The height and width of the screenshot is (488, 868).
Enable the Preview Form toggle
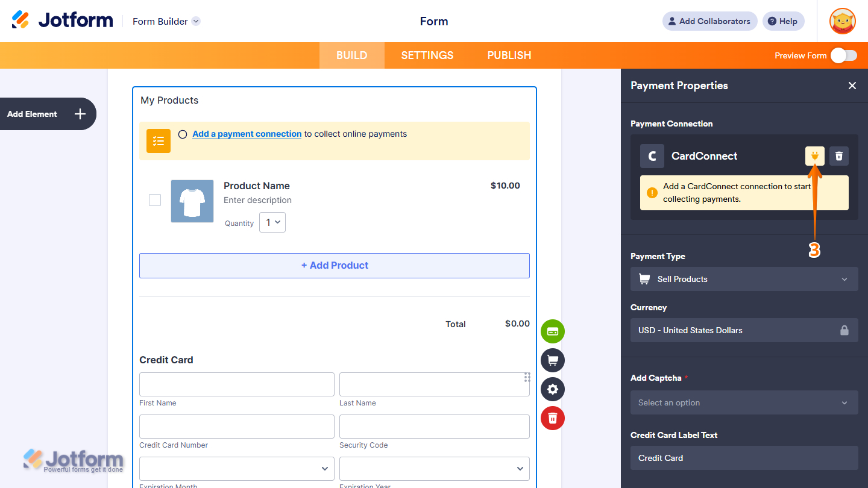(843, 55)
